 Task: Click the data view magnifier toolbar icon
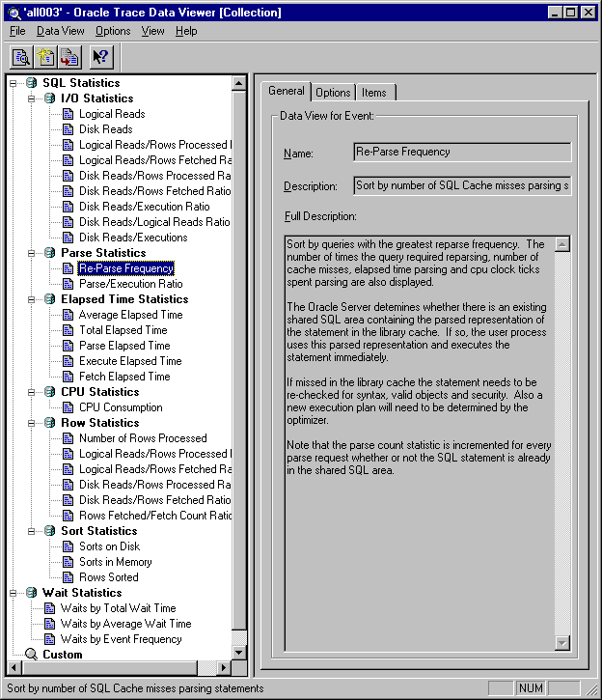[20, 57]
